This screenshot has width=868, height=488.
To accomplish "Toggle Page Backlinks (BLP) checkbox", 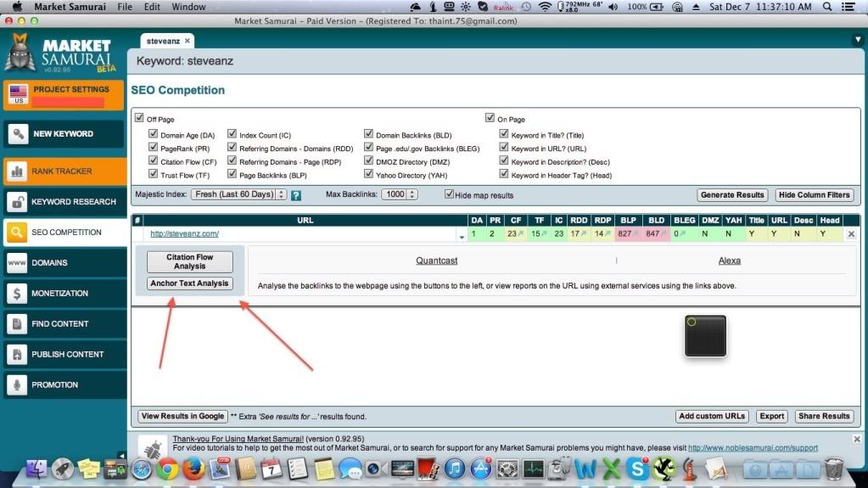I will (232, 173).
